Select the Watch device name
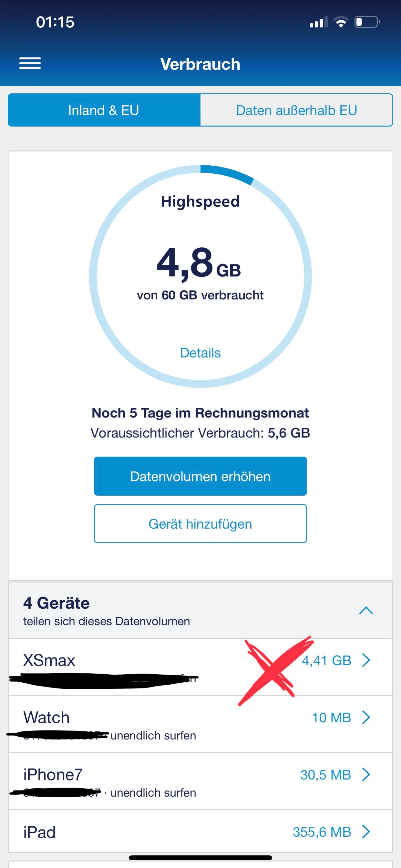The image size is (401, 868). pos(46,717)
